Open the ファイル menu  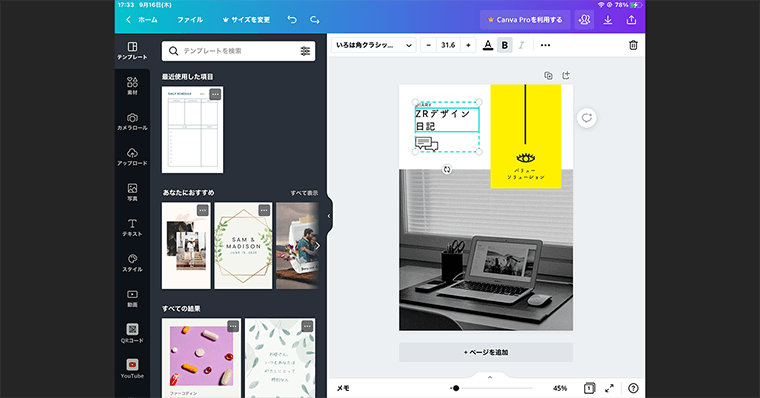point(190,20)
